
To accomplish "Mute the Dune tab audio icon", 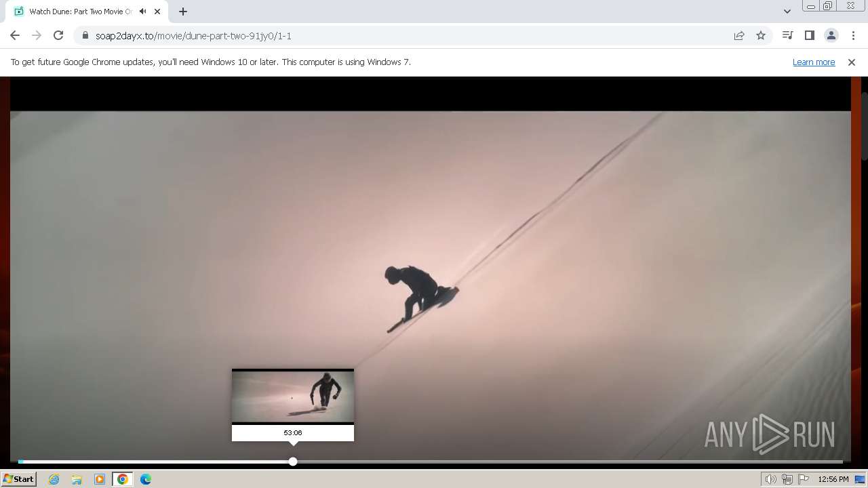I will [x=143, y=12].
